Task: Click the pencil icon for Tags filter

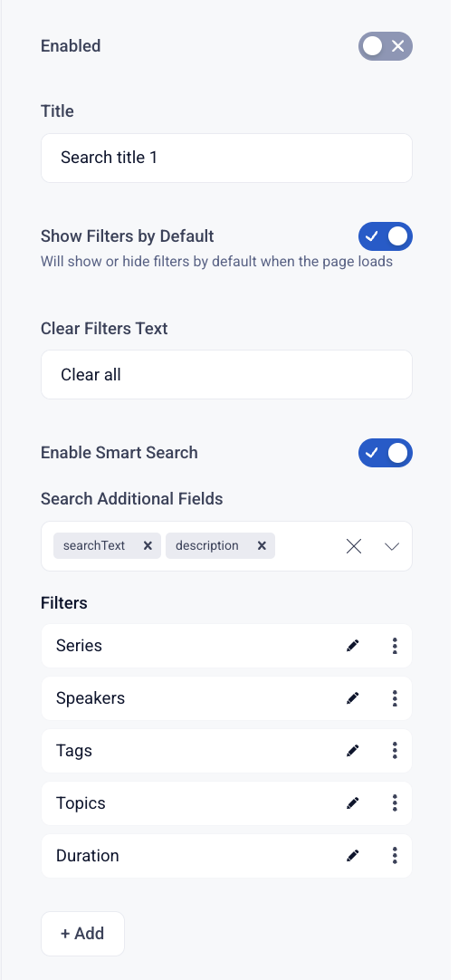Action: pyautogui.click(x=353, y=751)
